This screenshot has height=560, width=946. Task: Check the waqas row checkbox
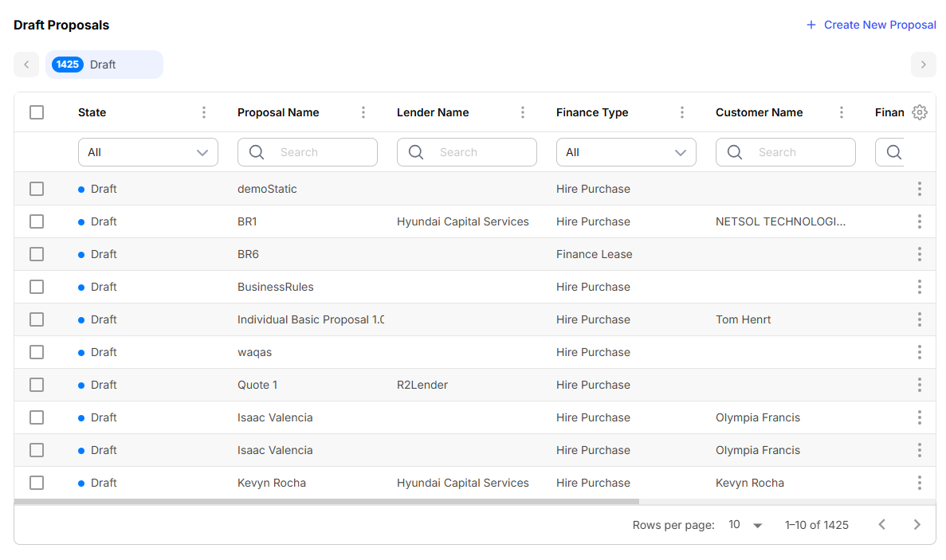coord(37,352)
